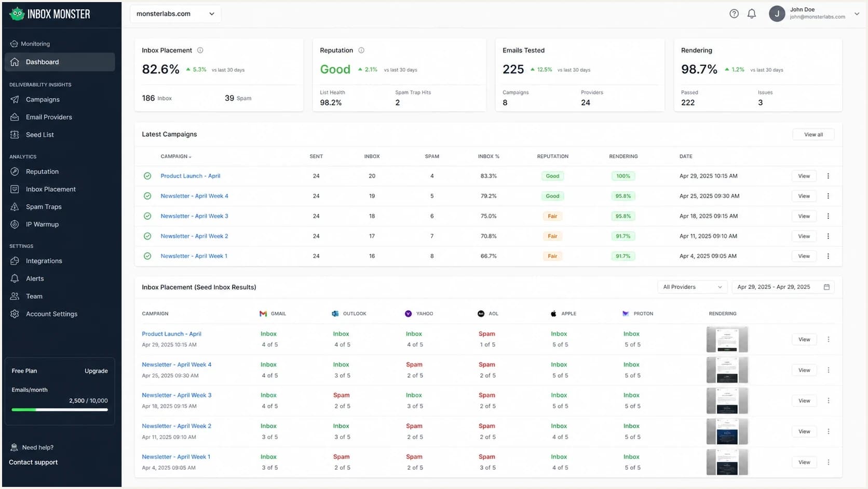Open notifications bell icon

(x=751, y=14)
